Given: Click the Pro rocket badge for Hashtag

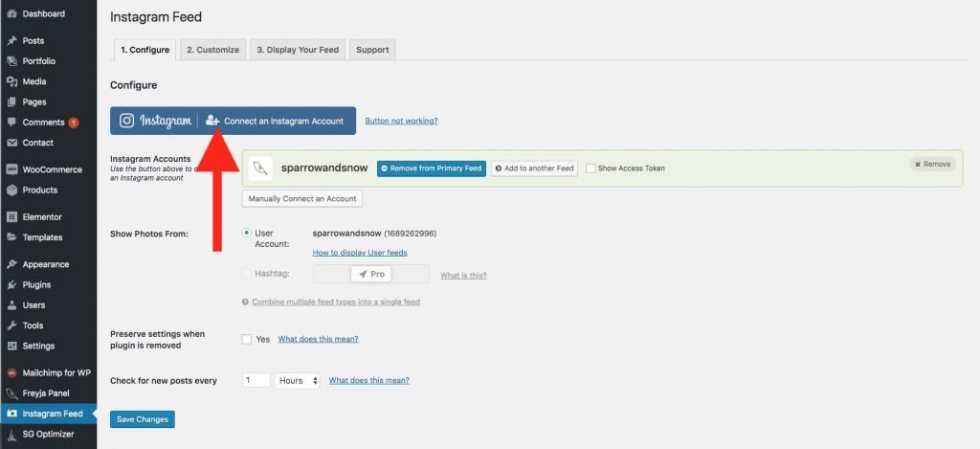Looking at the screenshot, I should pos(371,274).
